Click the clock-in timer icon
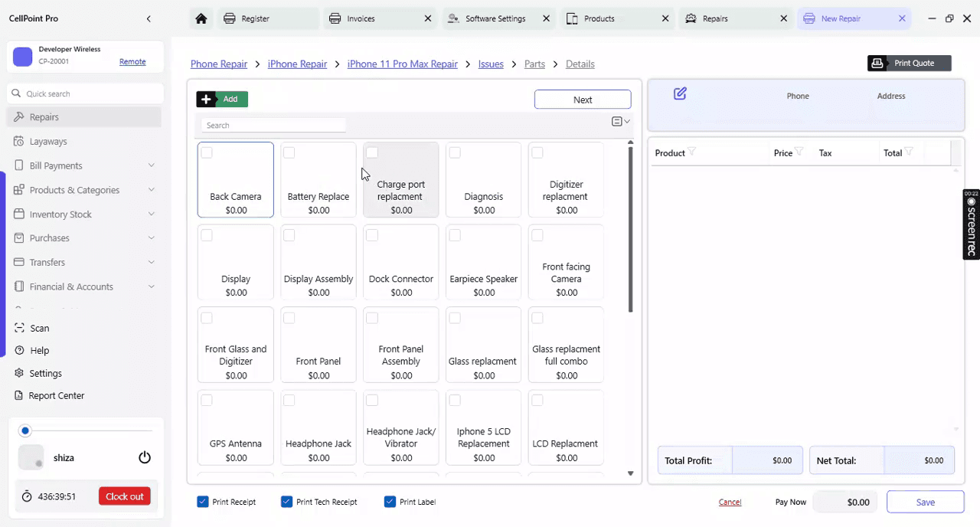Screen dimensions: 980x527 pos(27,496)
